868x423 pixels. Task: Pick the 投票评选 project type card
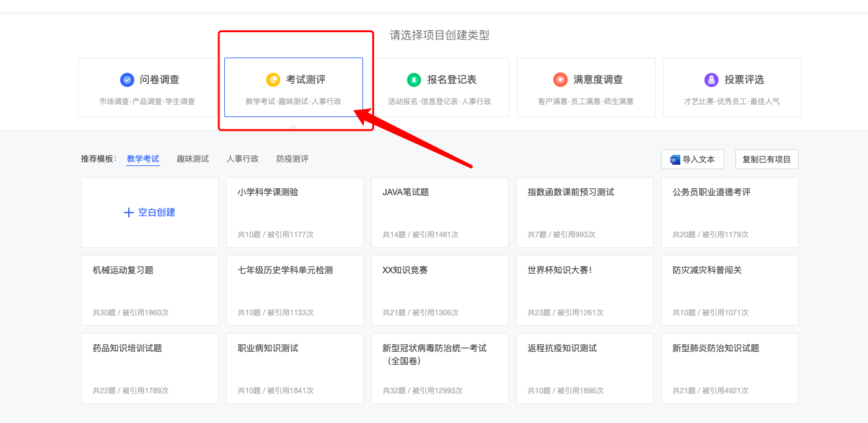click(x=732, y=87)
